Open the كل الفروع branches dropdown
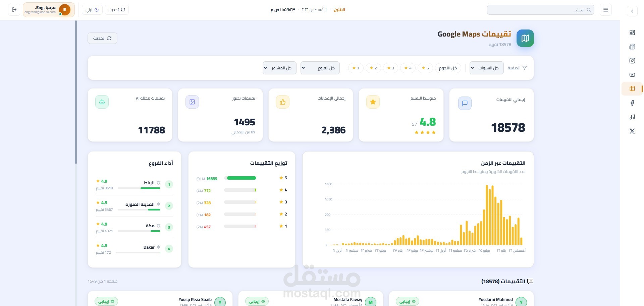Viewport: 644px width, 306px height. pyautogui.click(x=320, y=68)
